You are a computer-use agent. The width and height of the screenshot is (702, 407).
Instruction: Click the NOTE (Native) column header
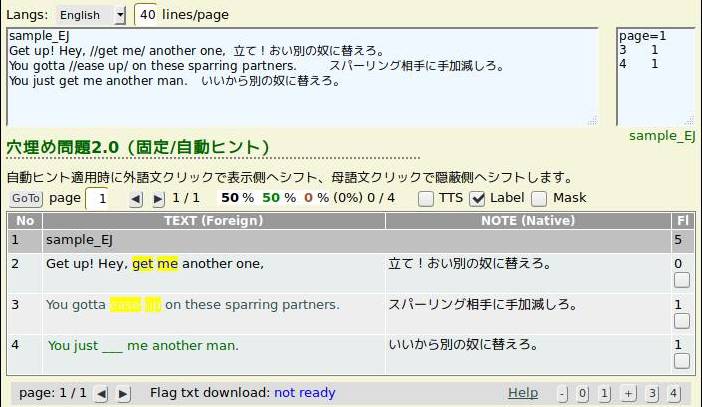pyautogui.click(x=527, y=220)
